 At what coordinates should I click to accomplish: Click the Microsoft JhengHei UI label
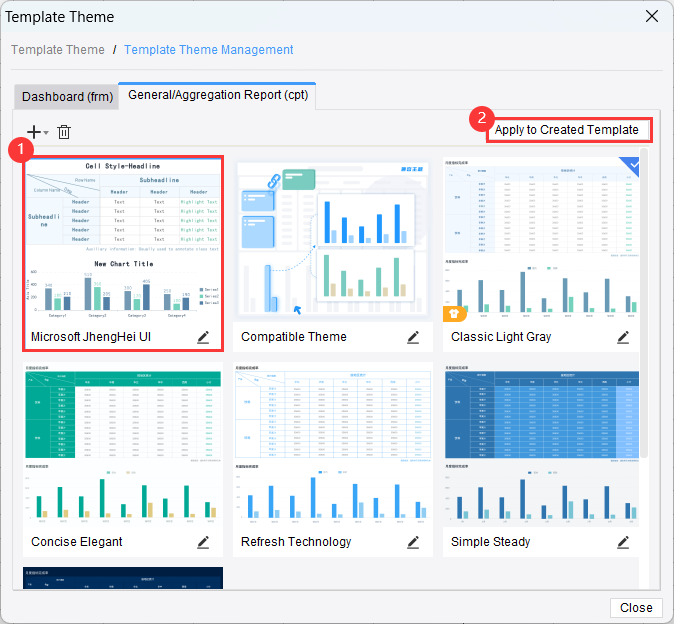(91, 337)
